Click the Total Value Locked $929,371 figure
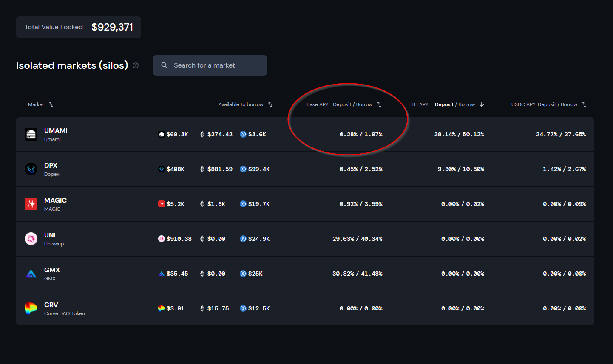Image resolution: width=613 pixels, height=364 pixels. (x=112, y=27)
